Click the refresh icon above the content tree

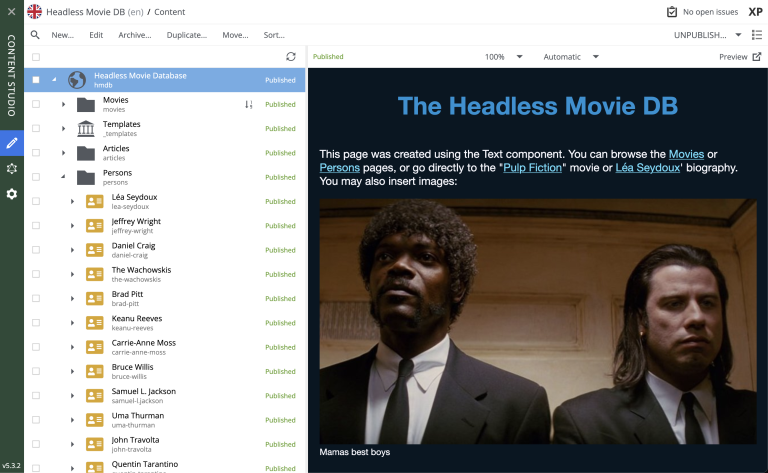(x=291, y=57)
